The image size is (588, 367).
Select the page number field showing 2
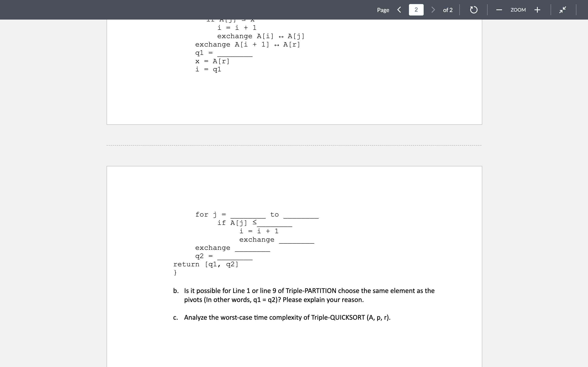(x=416, y=10)
